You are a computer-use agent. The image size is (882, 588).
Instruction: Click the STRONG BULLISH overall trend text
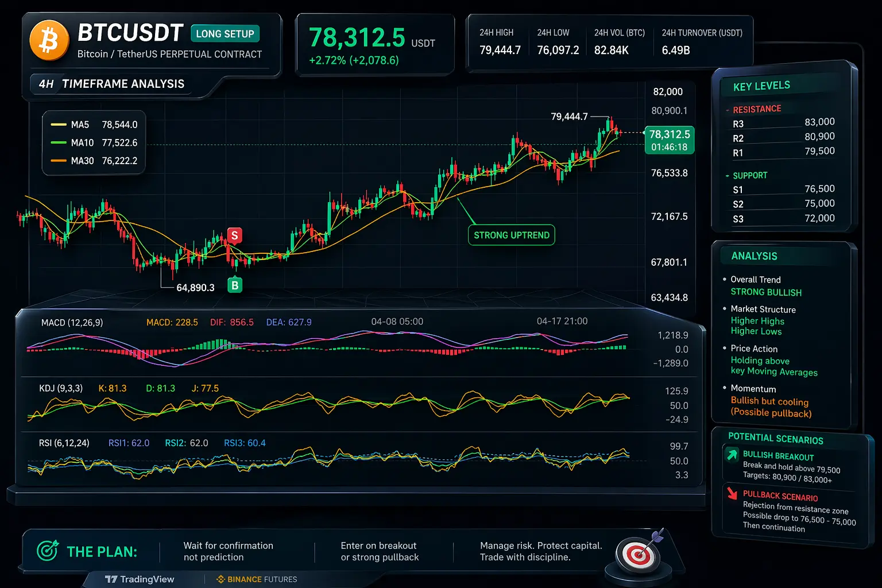point(766,292)
